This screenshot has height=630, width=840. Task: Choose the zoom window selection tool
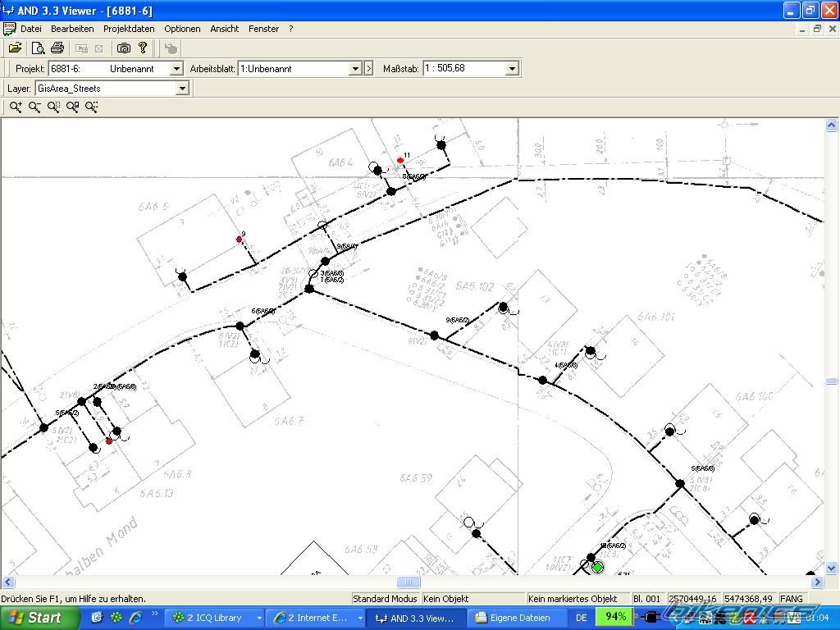(x=53, y=107)
